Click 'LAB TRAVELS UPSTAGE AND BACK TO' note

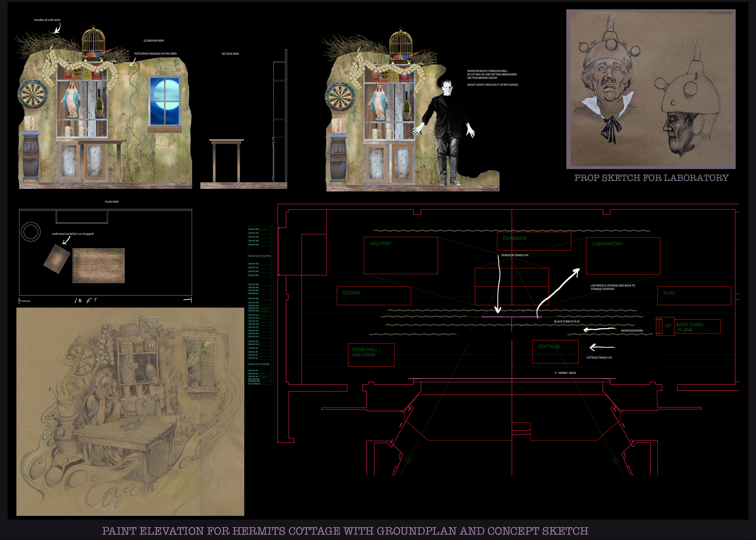click(613, 285)
